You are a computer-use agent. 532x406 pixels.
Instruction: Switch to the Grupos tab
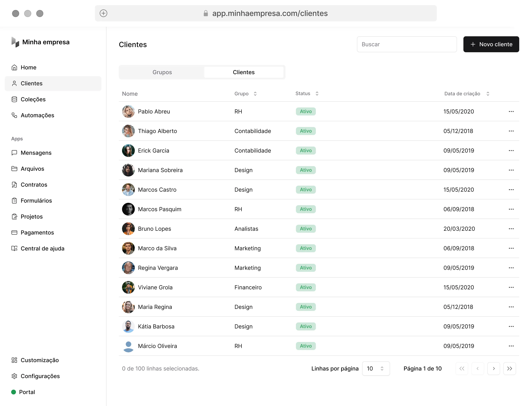pyautogui.click(x=162, y=72)
